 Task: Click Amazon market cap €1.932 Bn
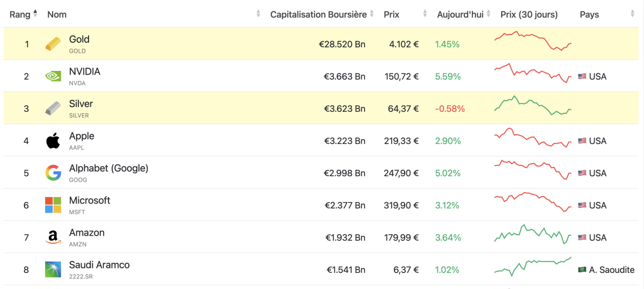click(345, 237)
